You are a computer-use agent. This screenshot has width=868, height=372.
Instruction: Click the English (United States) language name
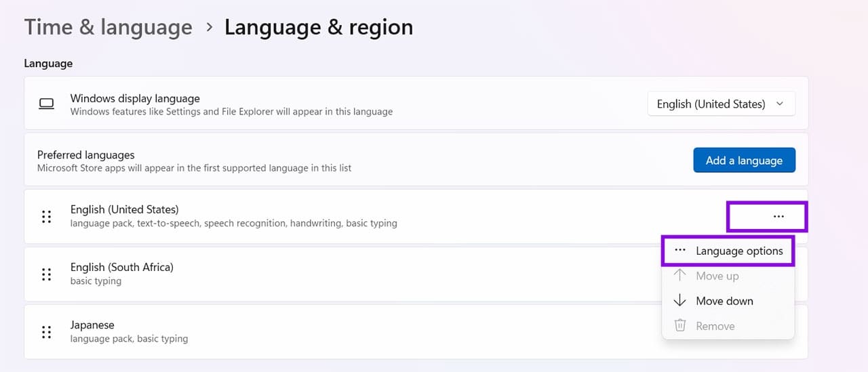coord(125,209)
